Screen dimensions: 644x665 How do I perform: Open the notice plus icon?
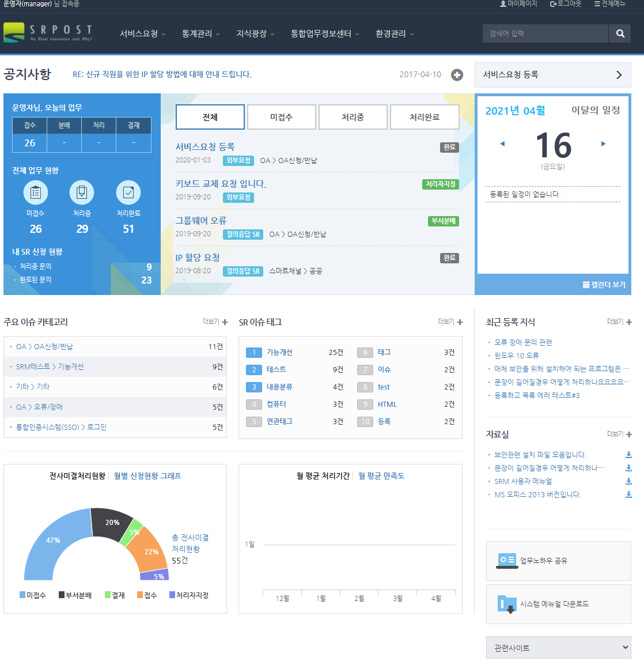tap(457, 75)
